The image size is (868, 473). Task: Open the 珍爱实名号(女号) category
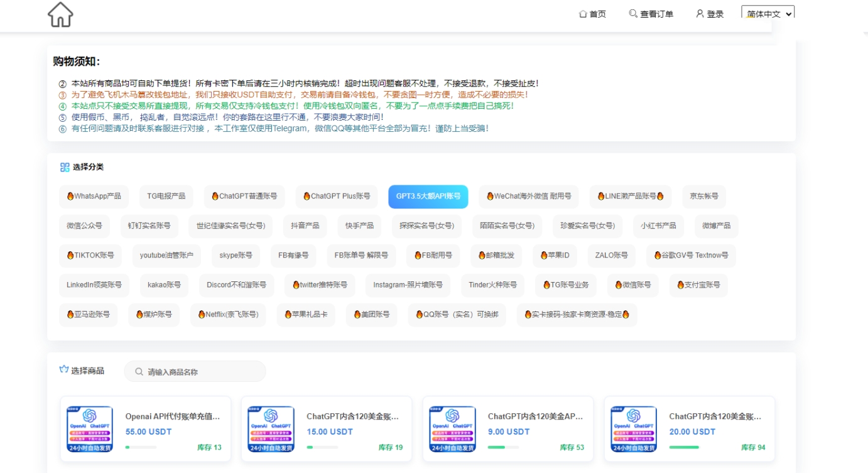587,226
